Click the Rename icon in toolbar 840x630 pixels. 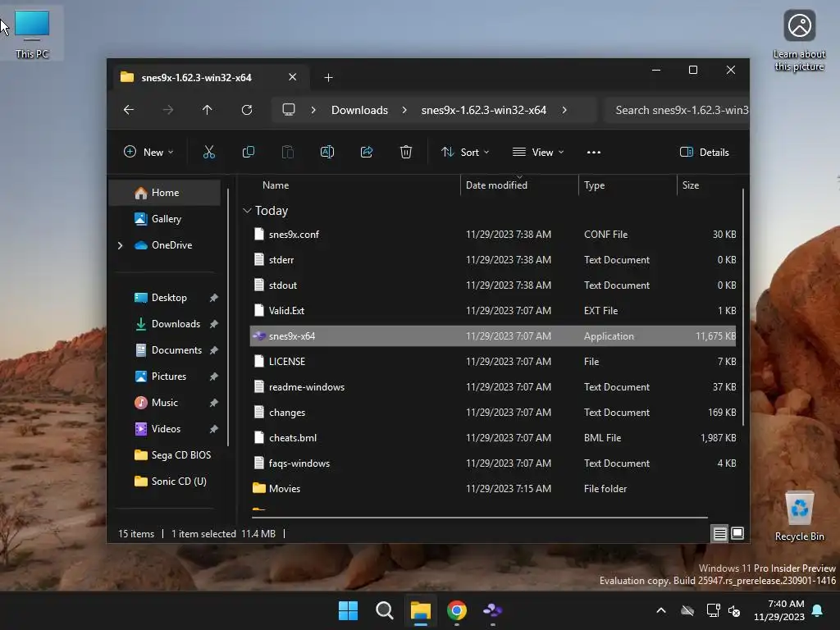coord(327,152)
